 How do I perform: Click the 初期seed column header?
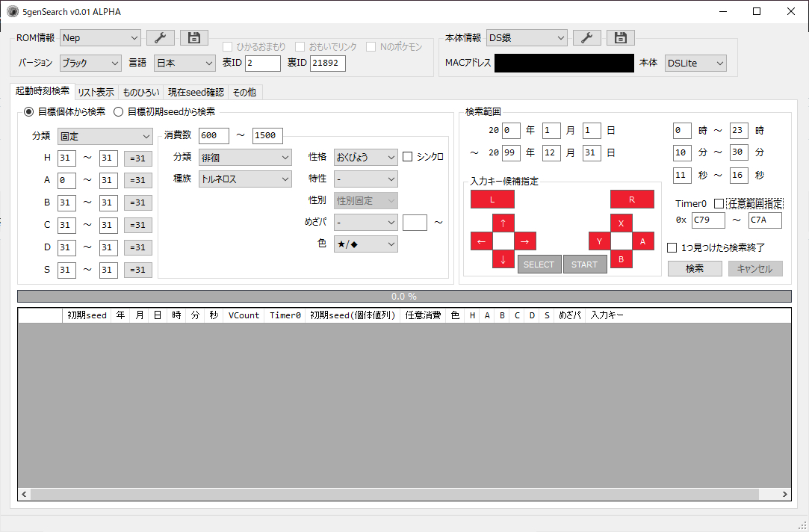87,315
